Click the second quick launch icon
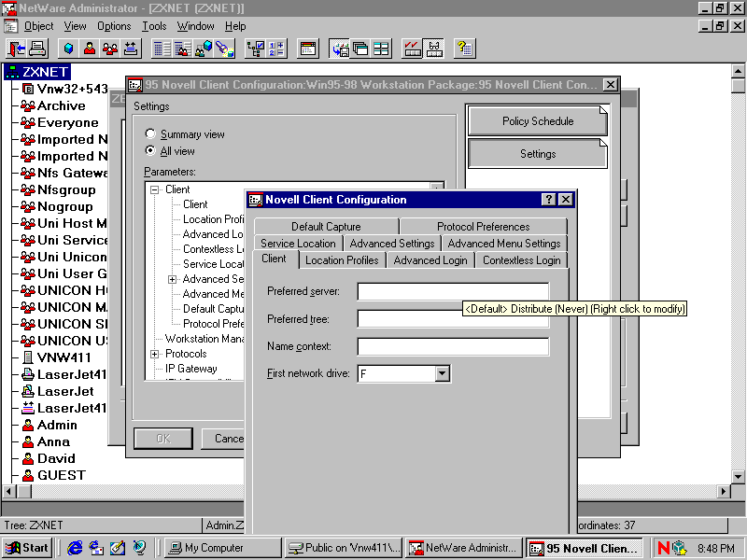 [96, 548]
